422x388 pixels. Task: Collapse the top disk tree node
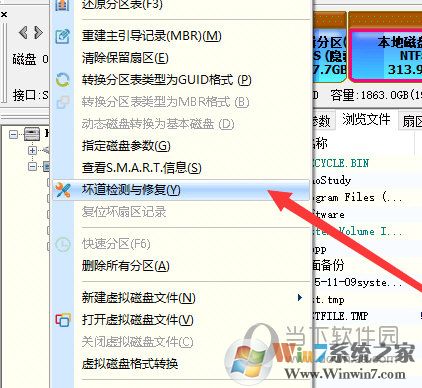click(x=14, y=134)
